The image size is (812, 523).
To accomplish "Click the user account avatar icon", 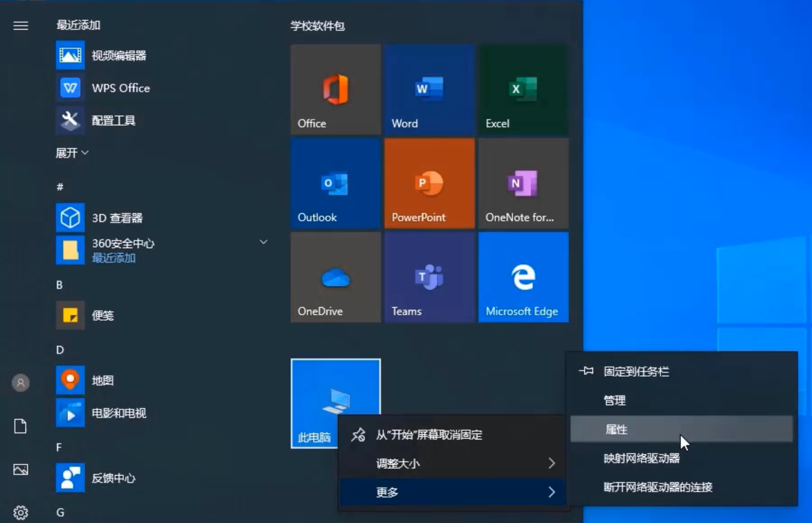I will (20, 383).
